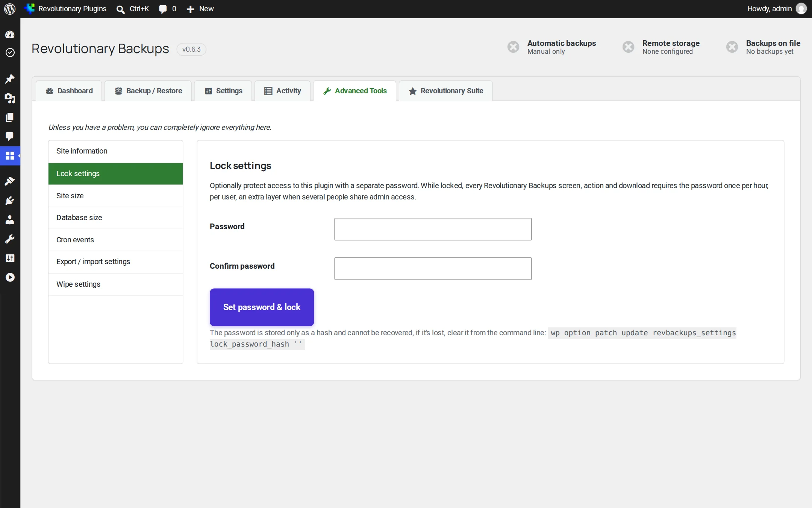Open Posts via the pushpin icon
The height and width of the screenshot is (508, 812).
point(10,79)
